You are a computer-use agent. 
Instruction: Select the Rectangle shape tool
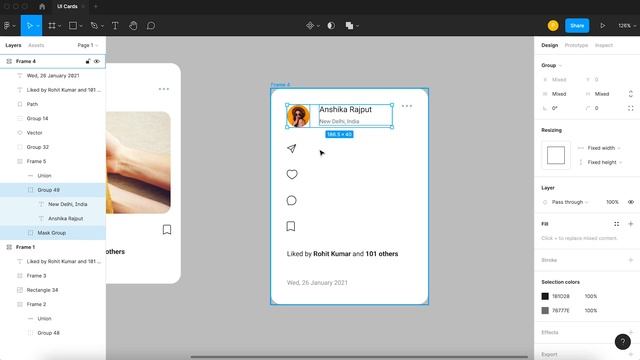(x=73, y=25)
